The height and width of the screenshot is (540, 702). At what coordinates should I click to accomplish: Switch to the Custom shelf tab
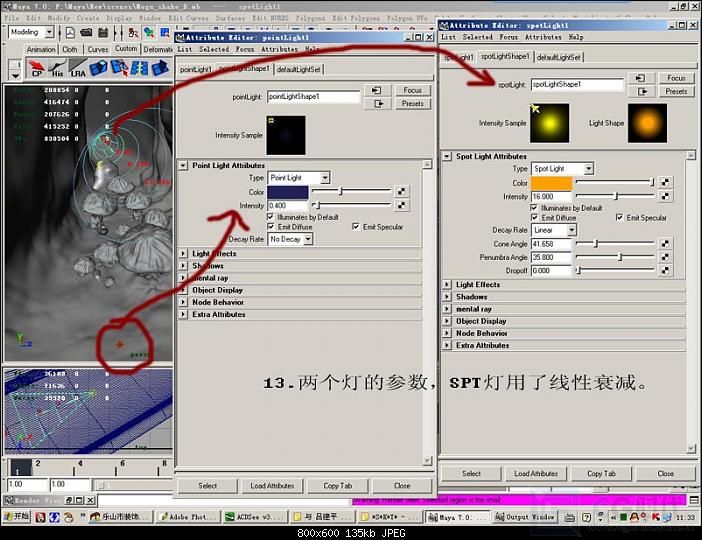point(126,49)
